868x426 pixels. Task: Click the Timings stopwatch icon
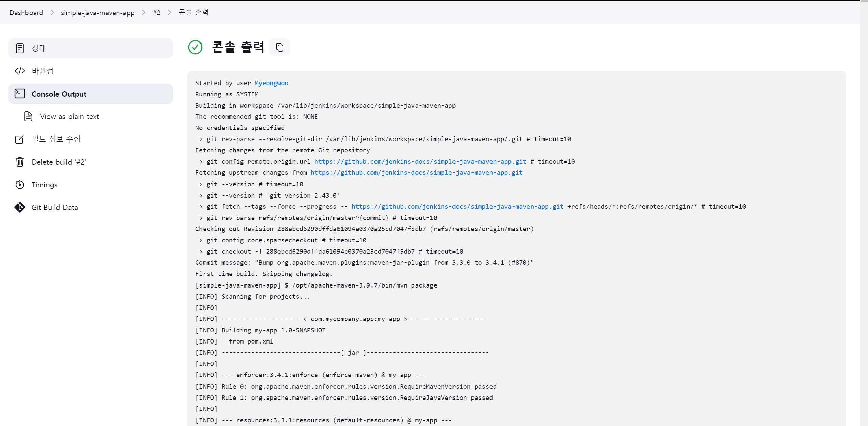(x=20, y=185)
